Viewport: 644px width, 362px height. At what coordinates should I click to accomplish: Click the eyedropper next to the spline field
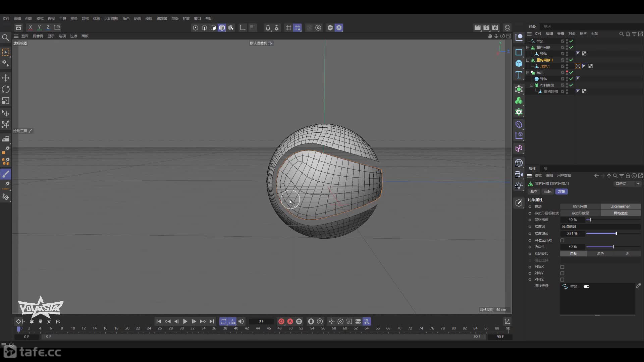point(638,286)
